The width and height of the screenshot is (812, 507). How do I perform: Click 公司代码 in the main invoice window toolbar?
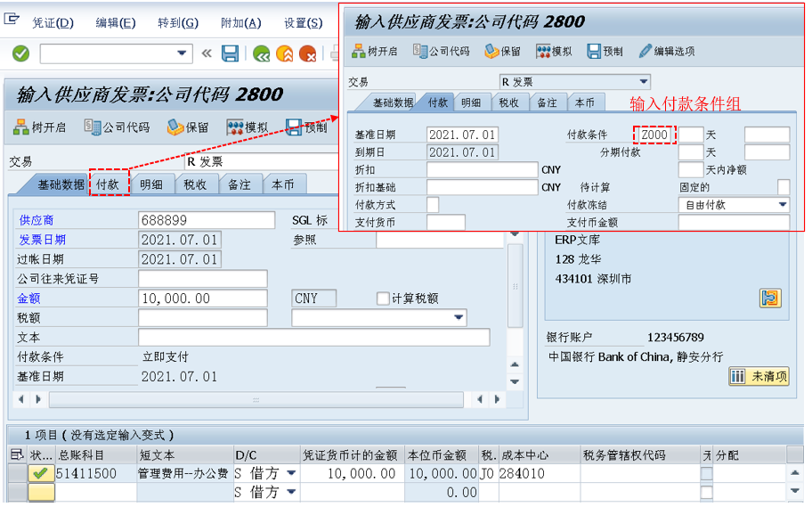[117, 127]
